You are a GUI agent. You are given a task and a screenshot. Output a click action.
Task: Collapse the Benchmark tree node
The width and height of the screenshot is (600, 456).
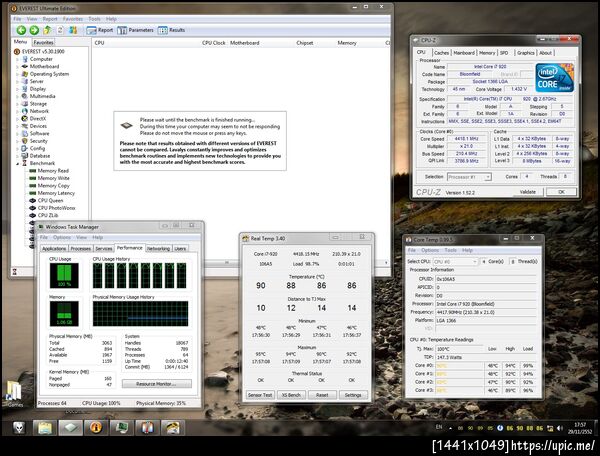point(17,163)
